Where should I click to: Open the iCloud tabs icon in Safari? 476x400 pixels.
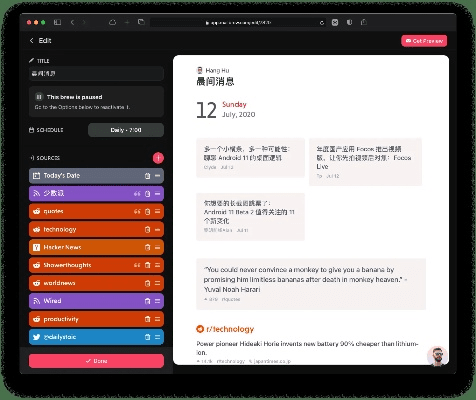(113, 22)
